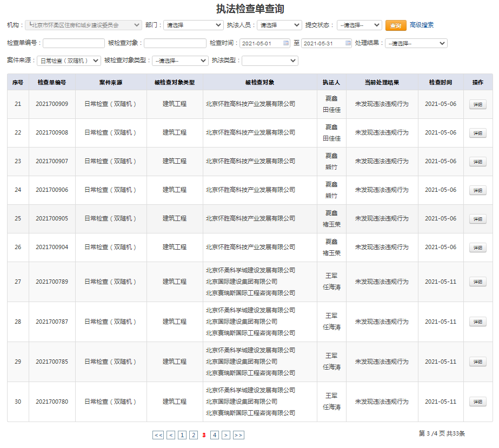This screenshot has height=448, width=499.
Task: Open details for record 2021700906
Action: (478, 190)
